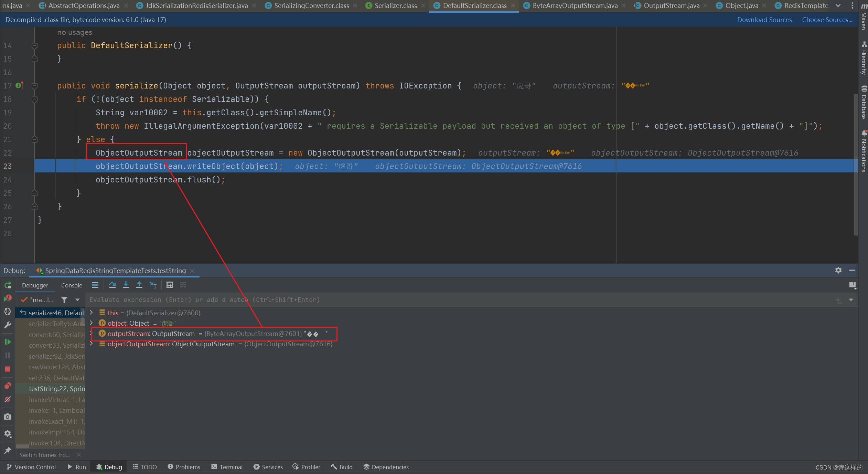Open the debug layout settings icon
The height and width of the screenshot is (474, 868).
point(853,285)
